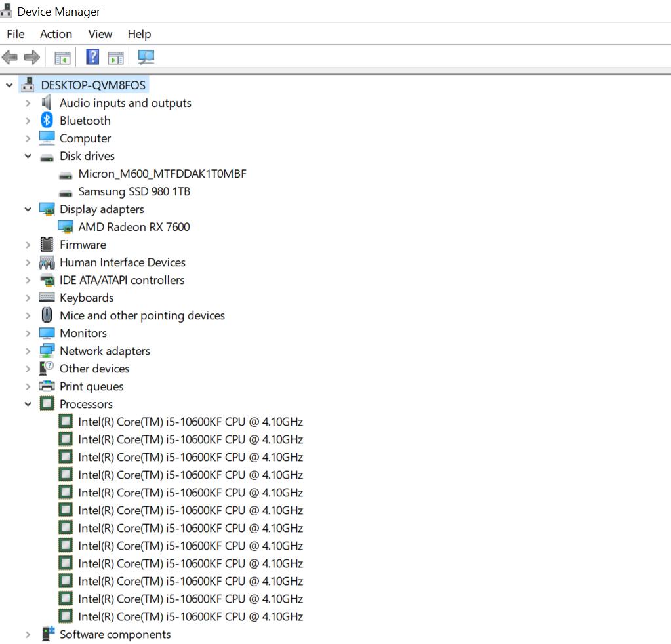Click Scan for hardware changes icon
The image size is (671, 644).
(x=146, y=57)
